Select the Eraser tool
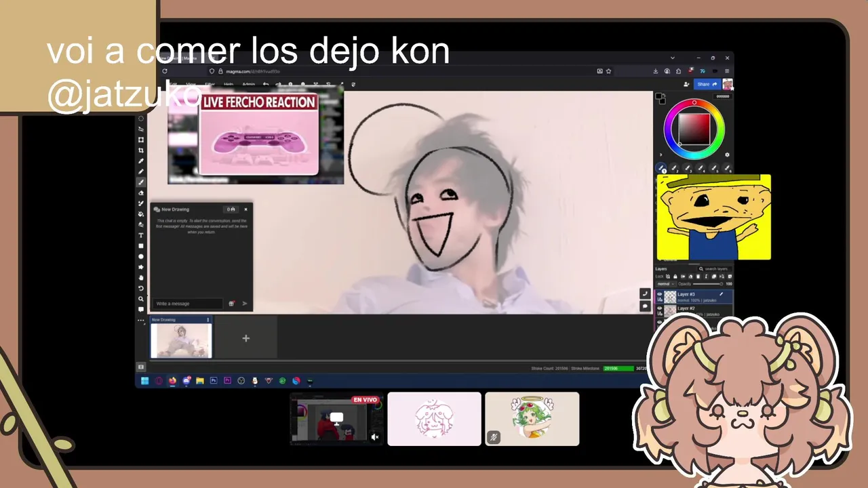 click(x=141, y=192)
